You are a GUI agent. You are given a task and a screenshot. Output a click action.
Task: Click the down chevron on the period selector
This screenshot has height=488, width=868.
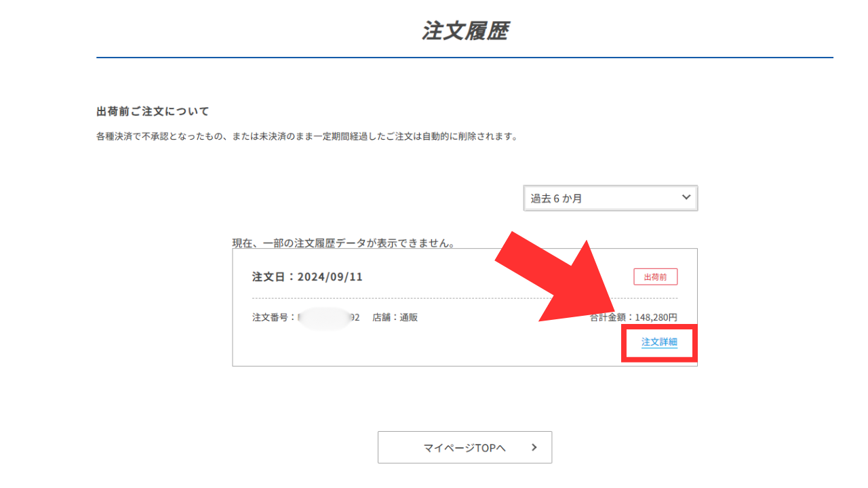(686, 197)
